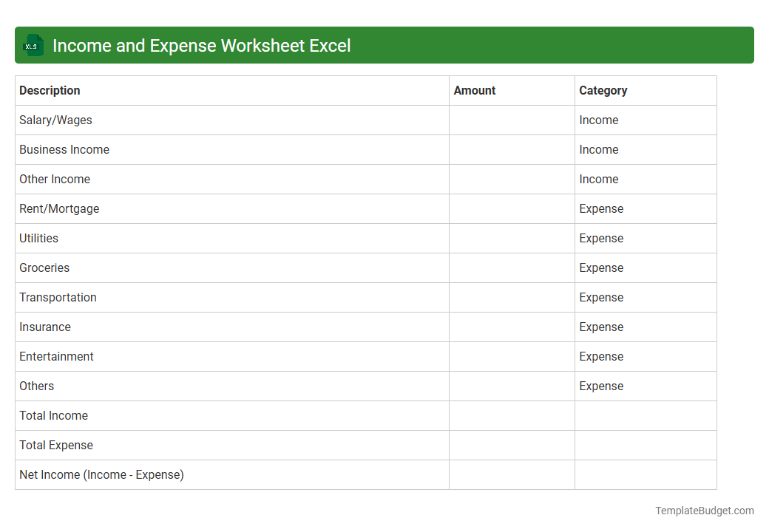769x532 pixels.
Task: Click the Business Income description cell
Action: (x=64, y=149)
